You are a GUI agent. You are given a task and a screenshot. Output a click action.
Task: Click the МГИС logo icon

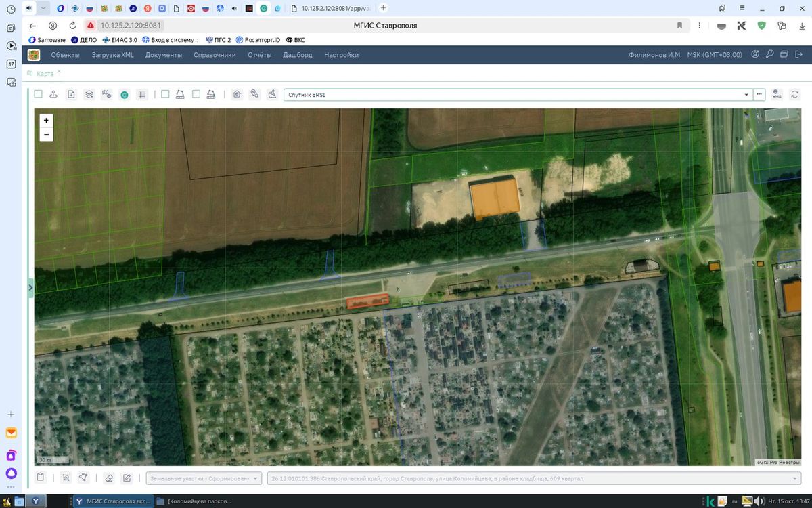[34, 55]
